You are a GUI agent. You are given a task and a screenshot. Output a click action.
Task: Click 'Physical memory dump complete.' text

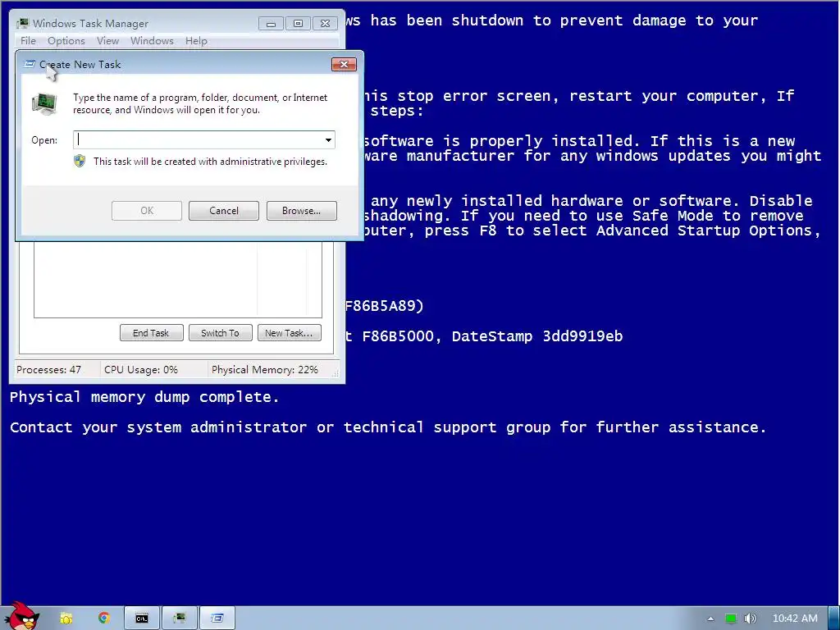pyautogui.click(x=144, y=397)
